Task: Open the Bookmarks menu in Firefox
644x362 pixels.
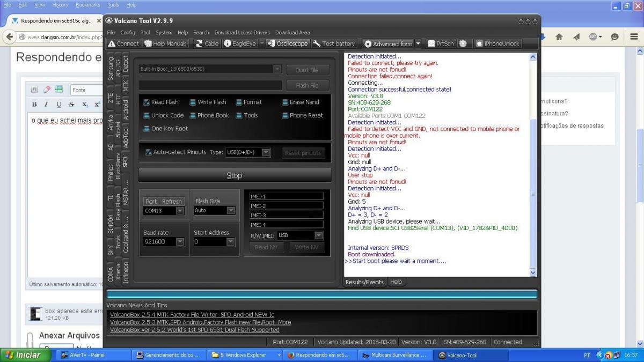Action: (88, 5)
